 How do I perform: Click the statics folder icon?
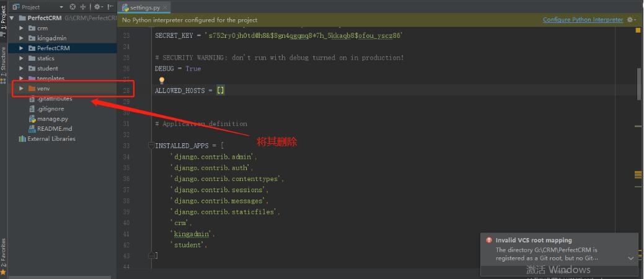[32, 58]
